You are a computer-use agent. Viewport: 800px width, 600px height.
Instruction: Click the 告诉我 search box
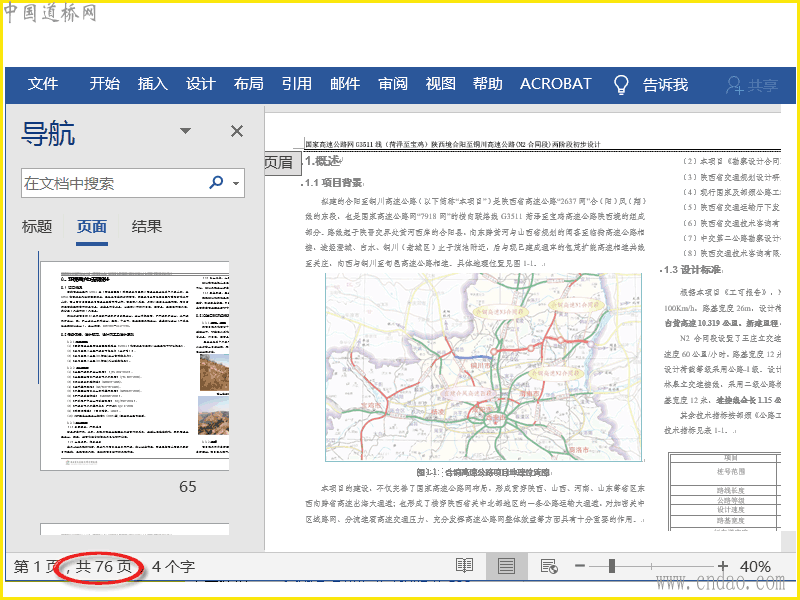665,85
